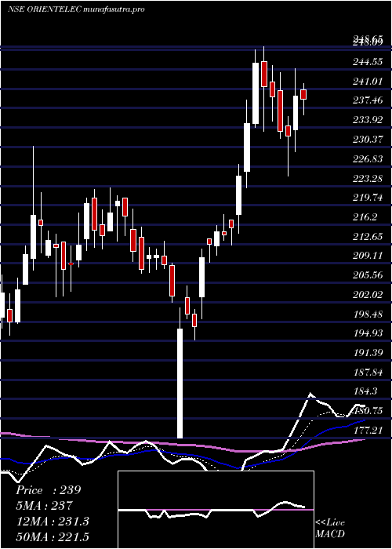Click the Price : 239 readout
Viewport: 392px width, 549px height.
click(x=49, y=490)
